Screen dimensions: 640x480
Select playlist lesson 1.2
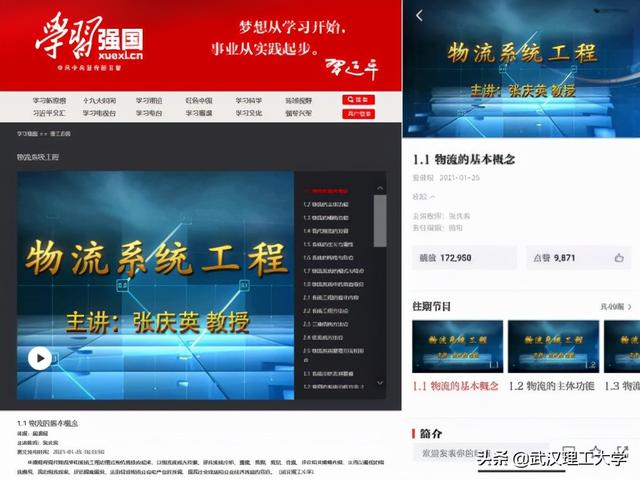(x=326, y=204)
